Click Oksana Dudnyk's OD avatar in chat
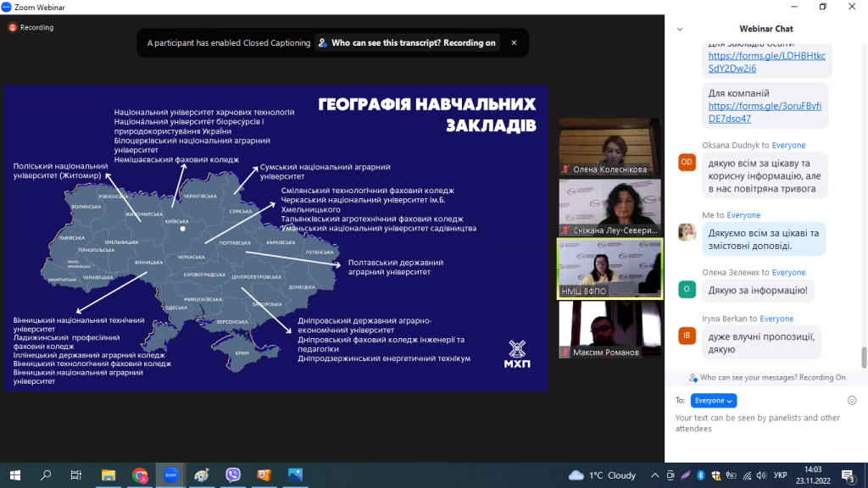 click(x=687, y=162)
